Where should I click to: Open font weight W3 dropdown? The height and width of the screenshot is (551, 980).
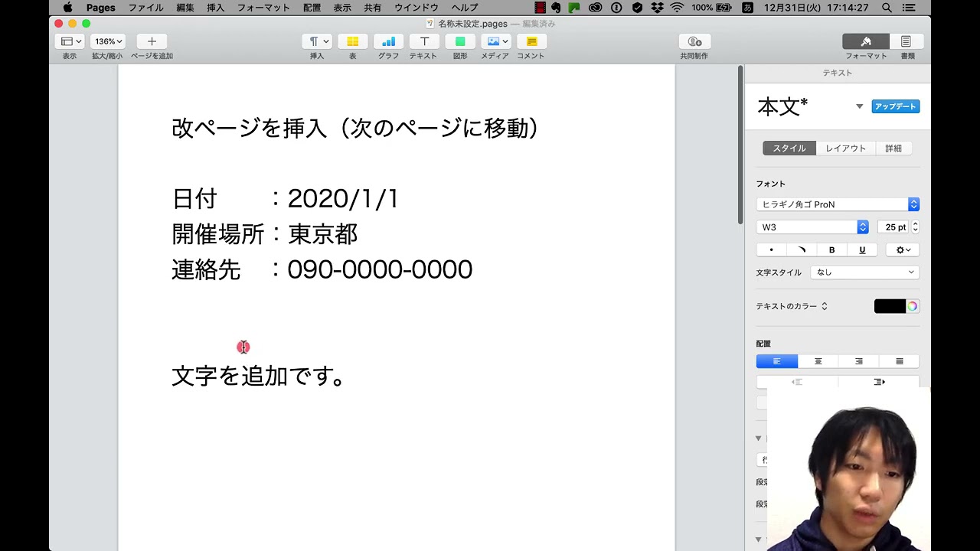pos(812,227)
